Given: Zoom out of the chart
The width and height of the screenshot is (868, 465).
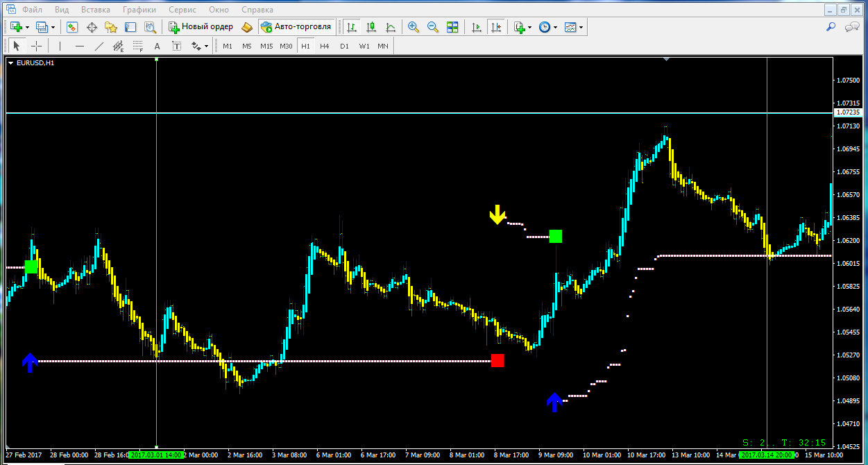Looking at the screenshot, I should 433,27.
